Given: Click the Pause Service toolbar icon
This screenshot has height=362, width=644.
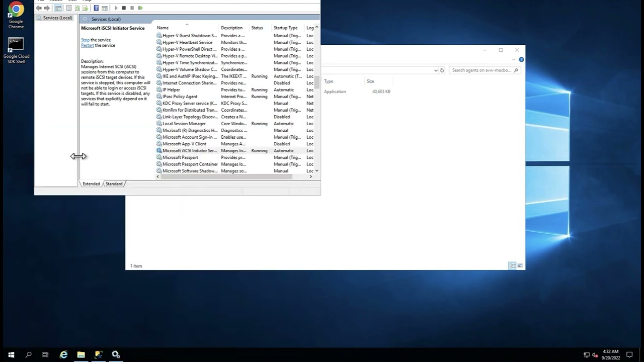Looking at the screenshot, I should coord(132,8).
